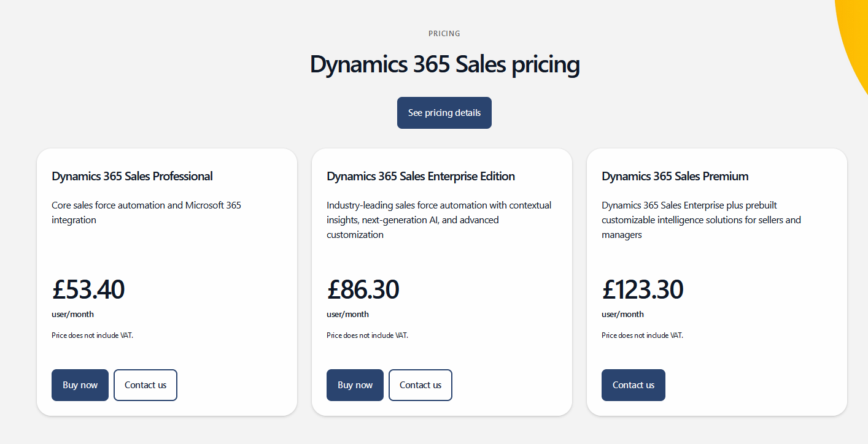
Task: Select the Dynamics 365 Sales Premium title
Action: 675,177
